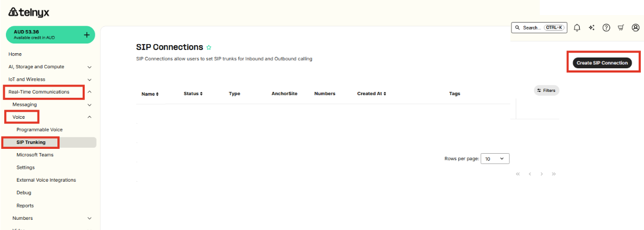This screenshot has height=230, width=644.
Task: Expand the IoT and Wireless section
Action: (x=89, y=80)
